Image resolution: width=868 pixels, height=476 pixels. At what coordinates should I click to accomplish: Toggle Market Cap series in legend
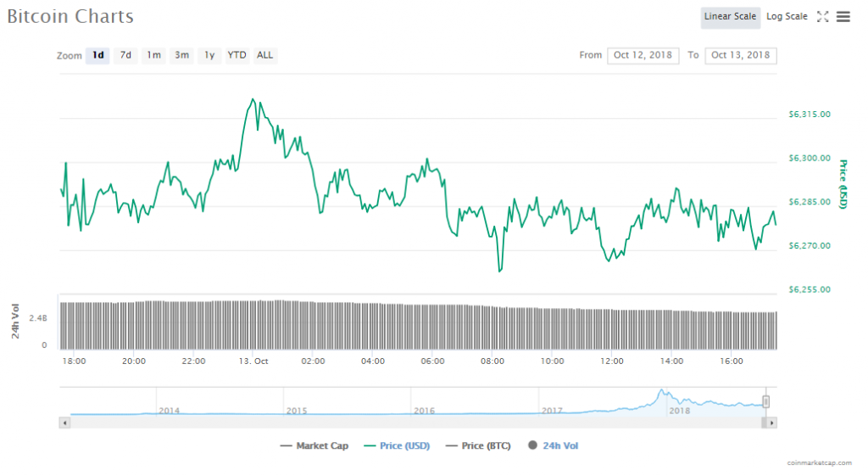314,445
